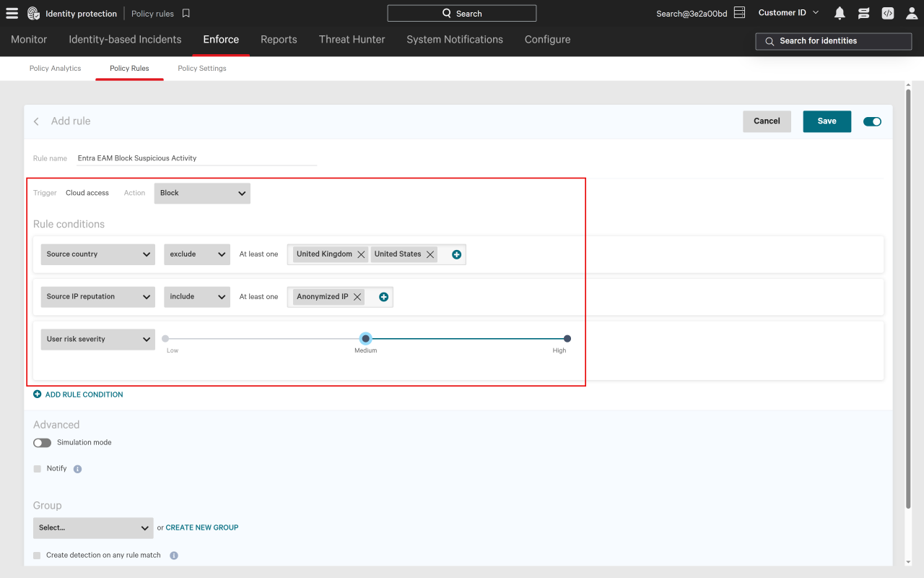924x578 pixels.
Task: Show info tooltip next to Notify
Action: coord(77,469)
